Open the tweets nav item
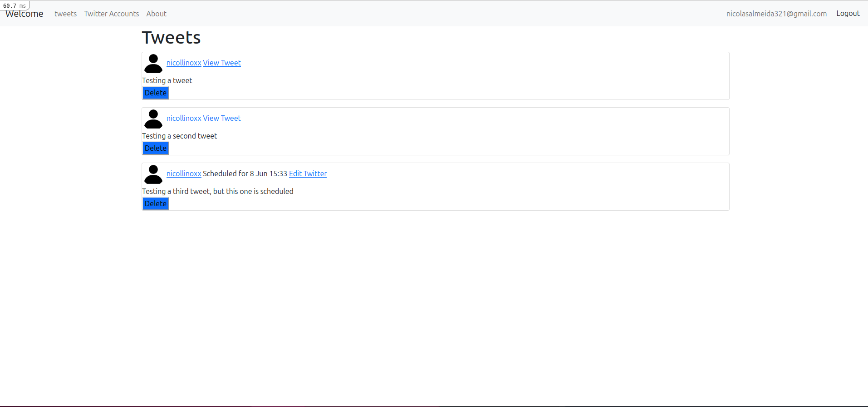The height and width of the screenshot is (407, 868). pyautogui.click(x=65, y=14)
